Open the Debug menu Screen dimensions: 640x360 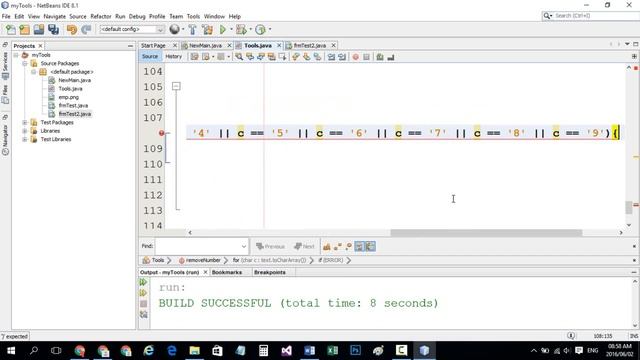pyautogui.click(x=137, y=16)
